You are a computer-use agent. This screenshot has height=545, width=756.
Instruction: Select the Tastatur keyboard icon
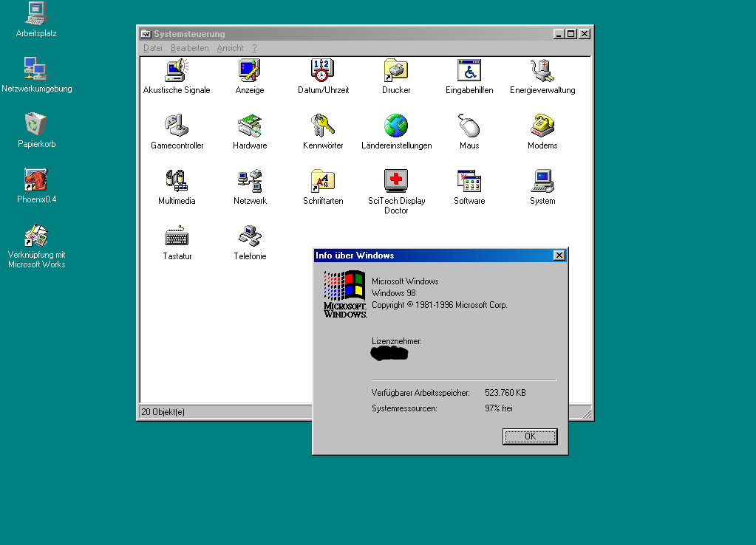tap(177, 236)
